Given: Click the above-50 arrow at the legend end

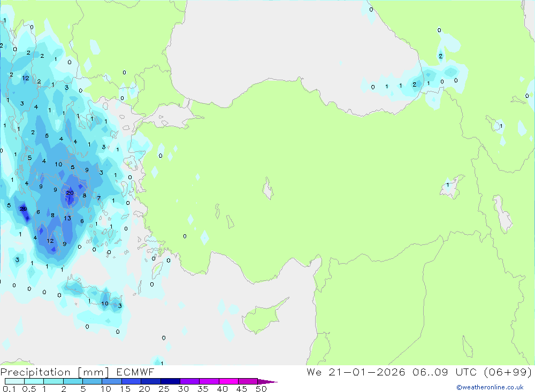Looking at the screenshot, I should pyautogui.click(x=267, y=382).
